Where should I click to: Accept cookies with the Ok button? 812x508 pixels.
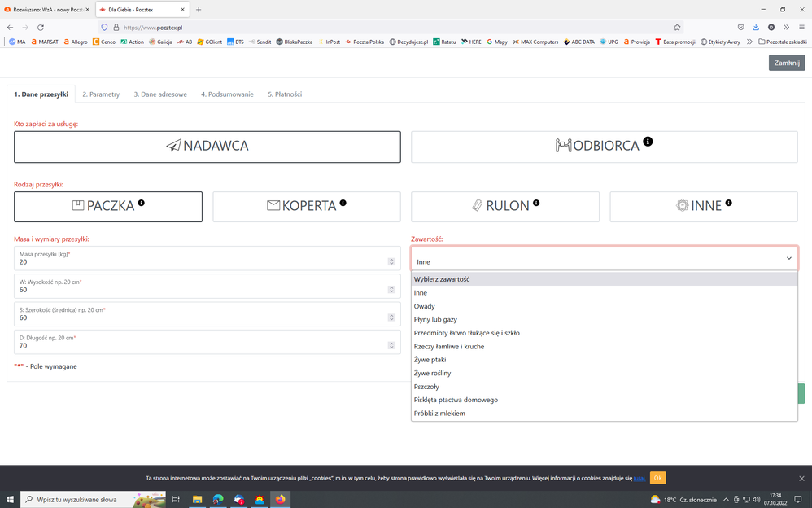point(657,478)
